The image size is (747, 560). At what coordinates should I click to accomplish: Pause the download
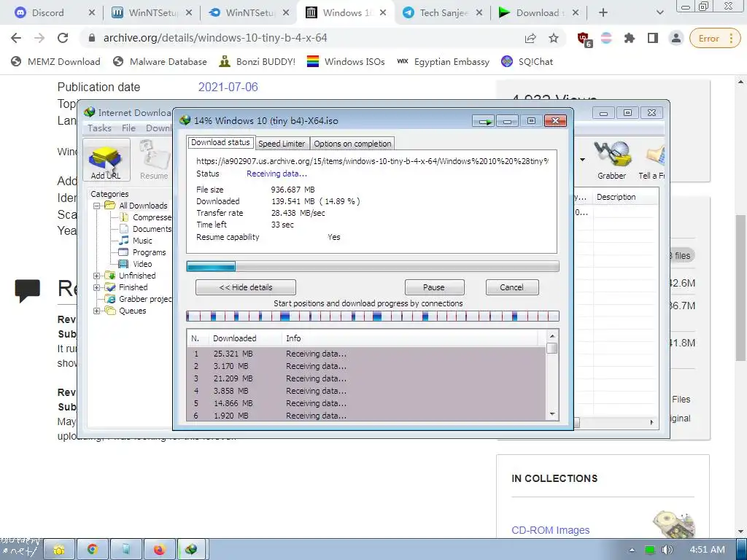coord(434,287)
